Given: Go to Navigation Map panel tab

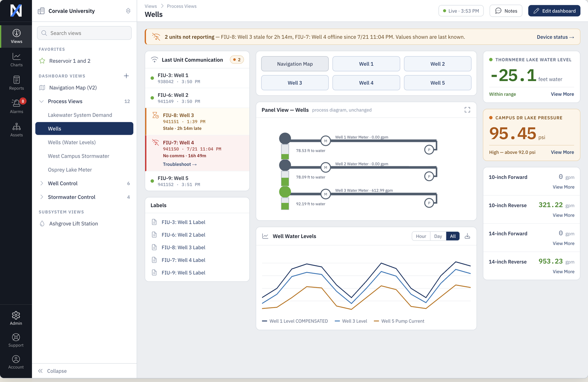Looking at the screenshot, I should tap(295, 64).
